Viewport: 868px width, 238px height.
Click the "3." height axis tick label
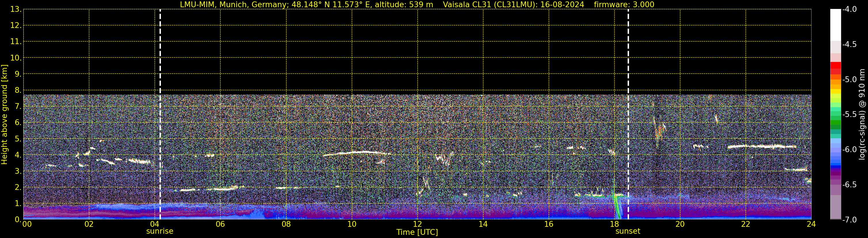coord(18,171)
